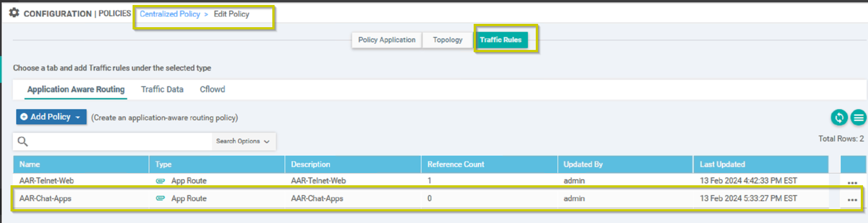Click App Route paperclip icon for AAR-Telnet-Web

tap(161, 181)
